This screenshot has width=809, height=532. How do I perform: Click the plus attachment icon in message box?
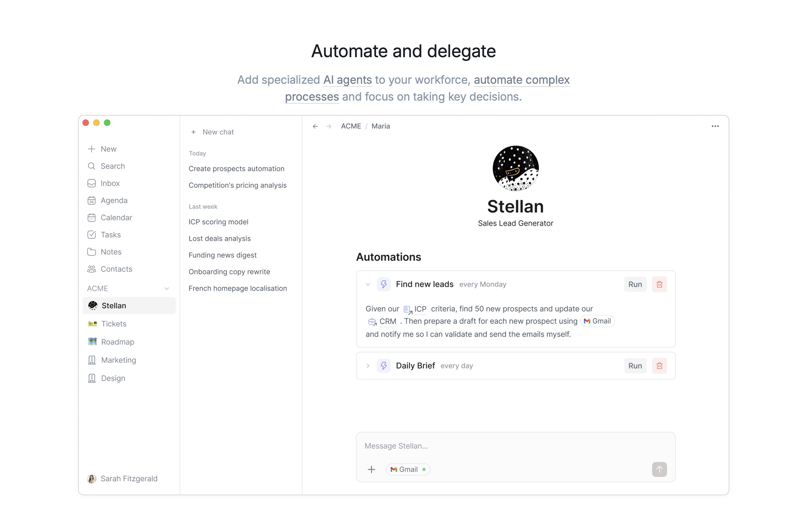[x=371, y=469]
